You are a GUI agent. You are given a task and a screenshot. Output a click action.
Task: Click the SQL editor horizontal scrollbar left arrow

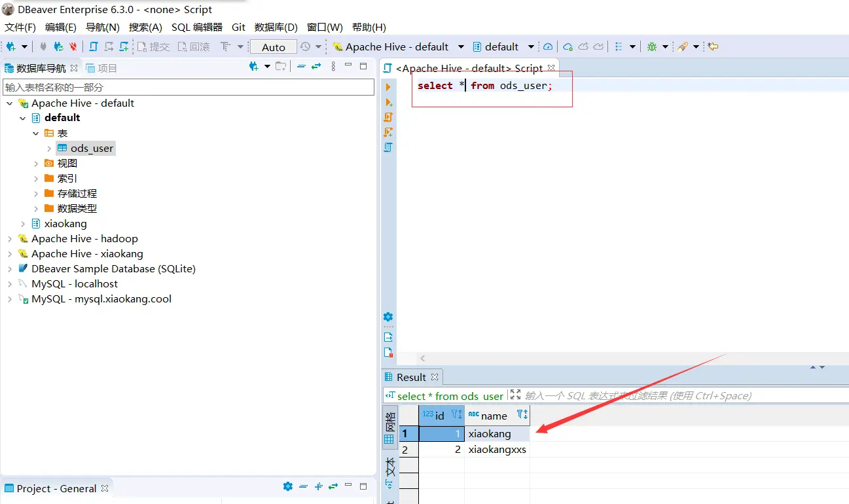click(423, 358)
